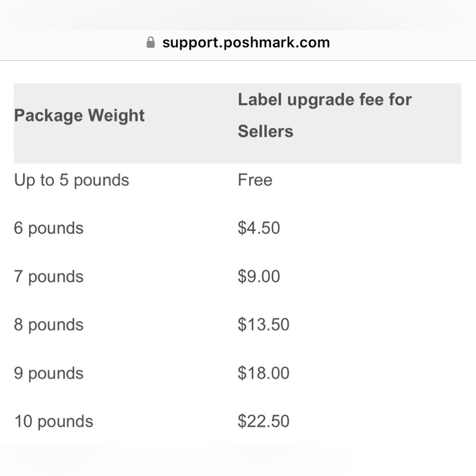
Task: Click the Label upgrade fee for Sellers header
Action: tap(325, 115)
